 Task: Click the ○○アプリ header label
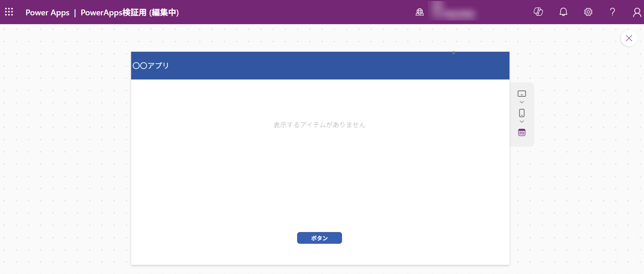tap(151, 66)
